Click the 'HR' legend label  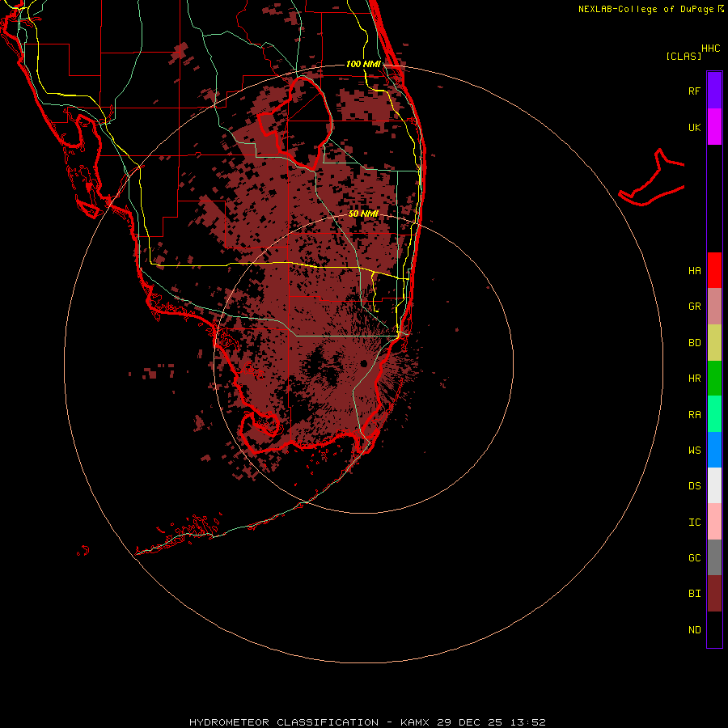point(694,379)
